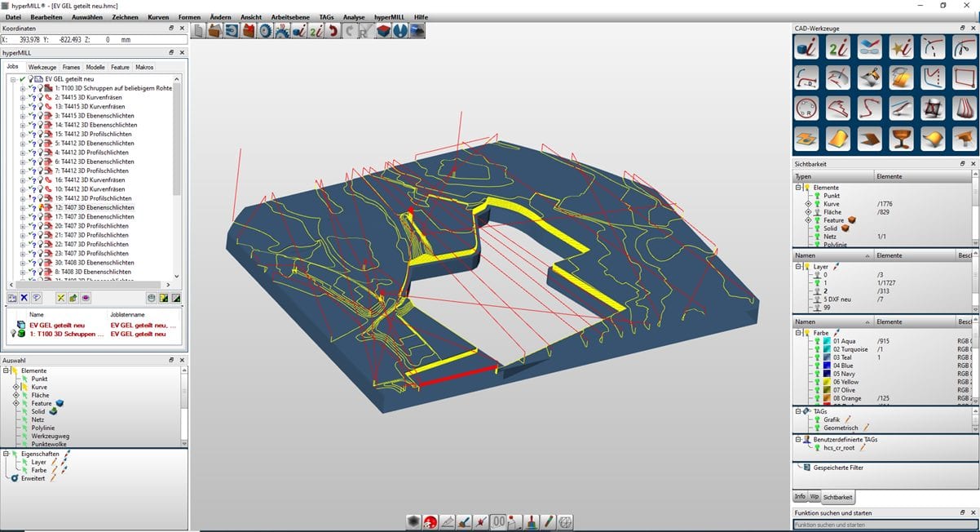Image resolution: width=980 pixels, height=532 pixels.
Task: Collapse the EV GEL geteilt neu joblist node
Action: (x=13, y=79)
